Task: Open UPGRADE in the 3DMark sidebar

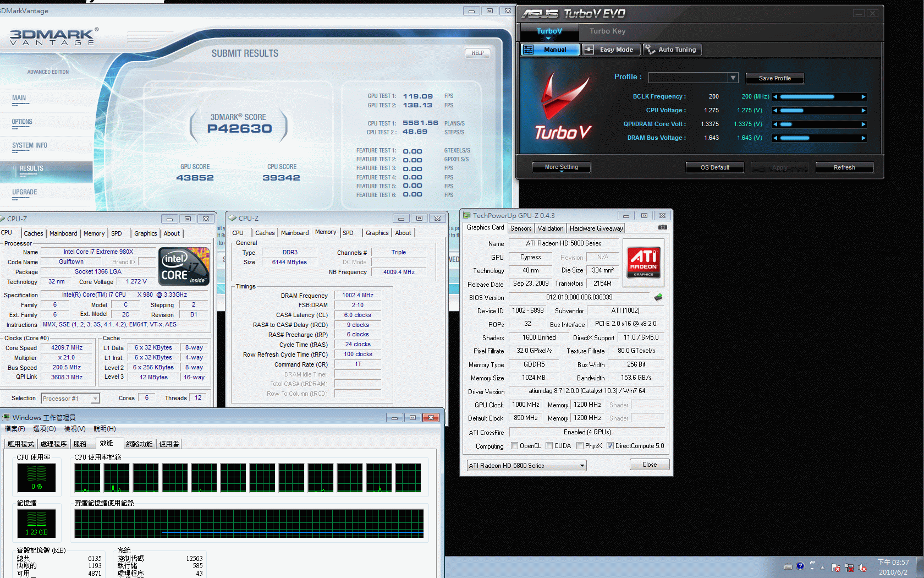Action: click(x=25, y=193)
